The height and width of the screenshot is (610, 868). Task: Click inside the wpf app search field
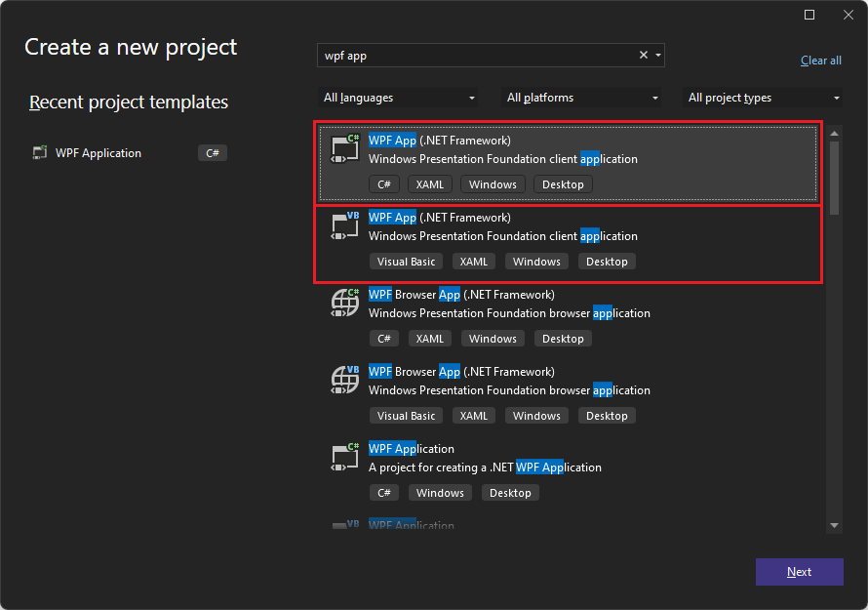coord(468,55)
